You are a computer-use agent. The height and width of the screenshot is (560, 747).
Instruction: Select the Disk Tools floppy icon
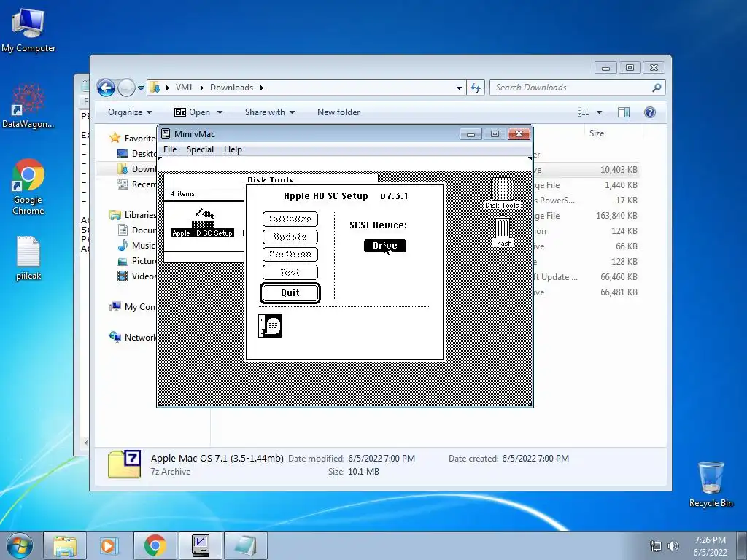[x=502, y=192]
